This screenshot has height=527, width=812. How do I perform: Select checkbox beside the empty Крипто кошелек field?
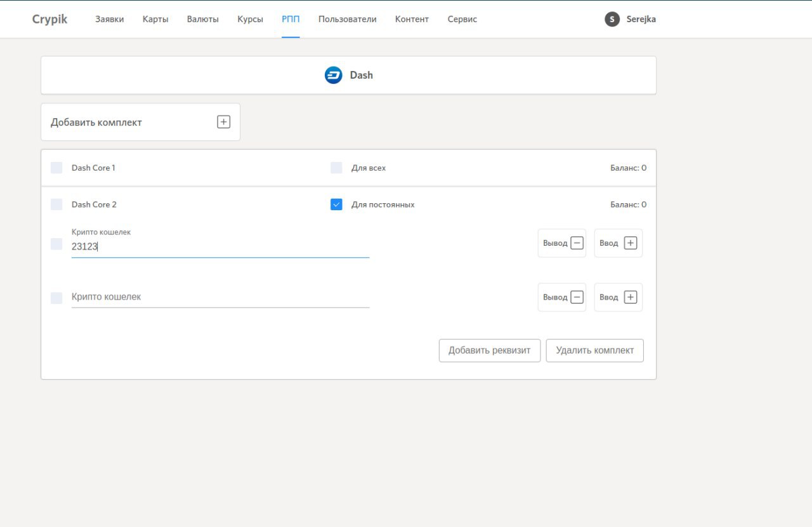coord(56,298)
